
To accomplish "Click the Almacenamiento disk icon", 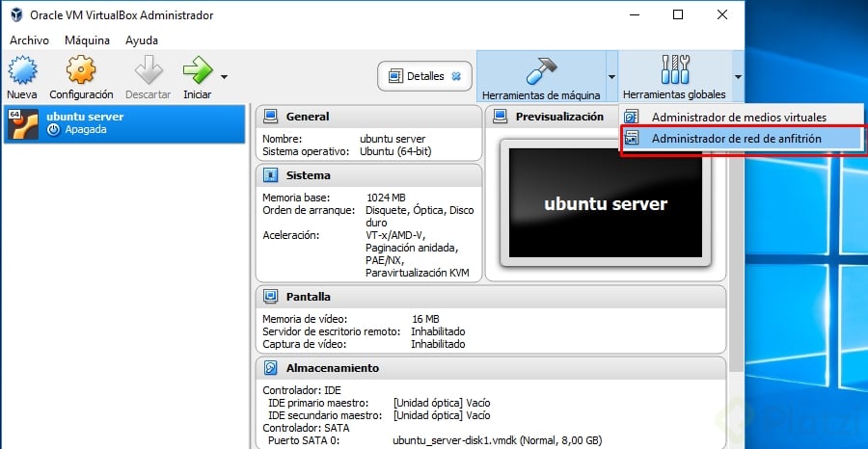I will [271, 368].
